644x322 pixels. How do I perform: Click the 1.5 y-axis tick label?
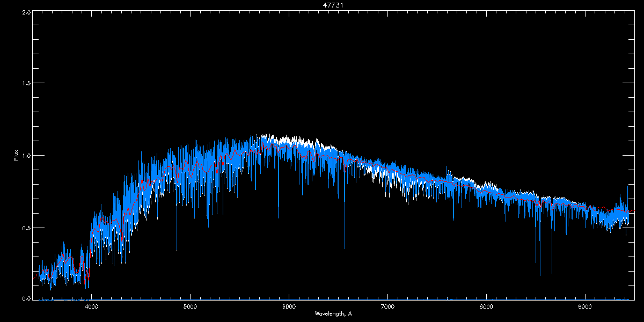tap(25, 83)
